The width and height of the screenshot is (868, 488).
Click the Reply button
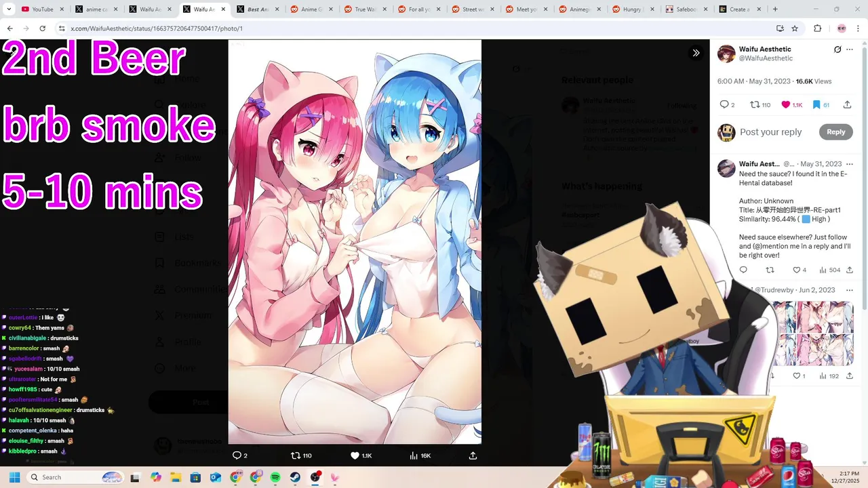[x=835, y=132]
